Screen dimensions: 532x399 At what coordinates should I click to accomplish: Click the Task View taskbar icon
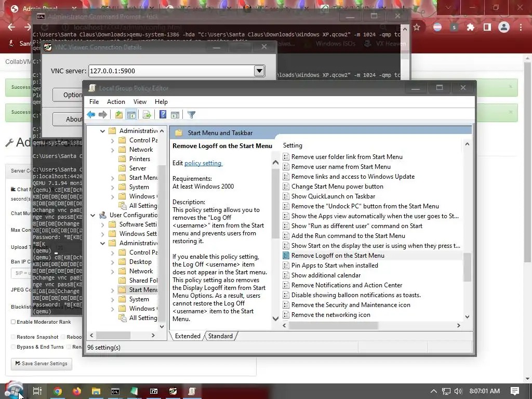37,391
